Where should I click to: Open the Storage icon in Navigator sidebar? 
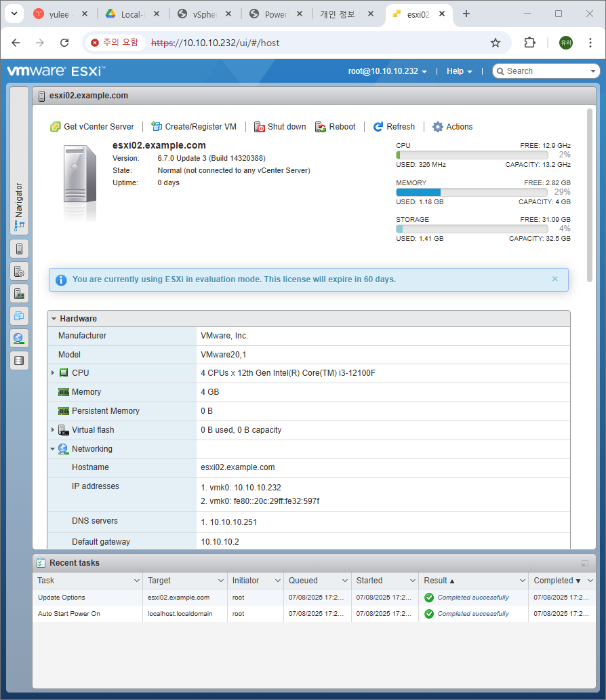[x=19, y=360]
